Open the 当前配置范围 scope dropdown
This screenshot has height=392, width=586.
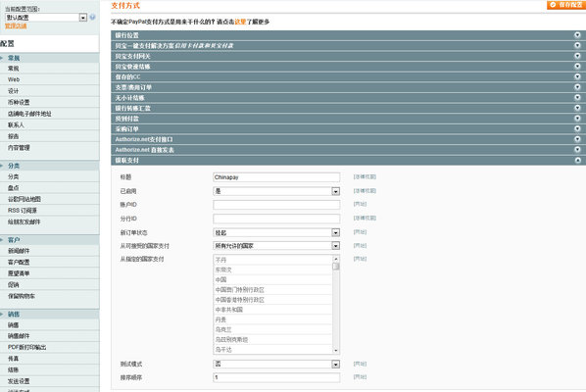pyautogui.click(x=46, y=18)
